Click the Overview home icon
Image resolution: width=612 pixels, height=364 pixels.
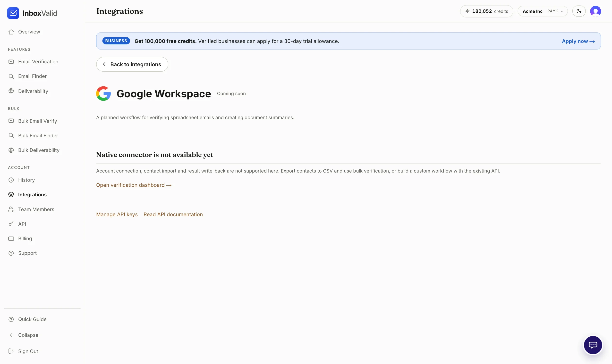(x=11, y=32)
